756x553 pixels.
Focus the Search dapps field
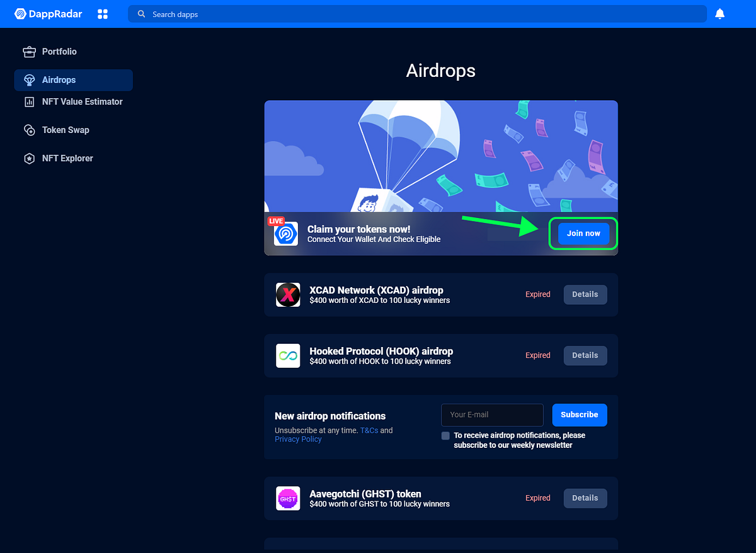click(417, 14)
